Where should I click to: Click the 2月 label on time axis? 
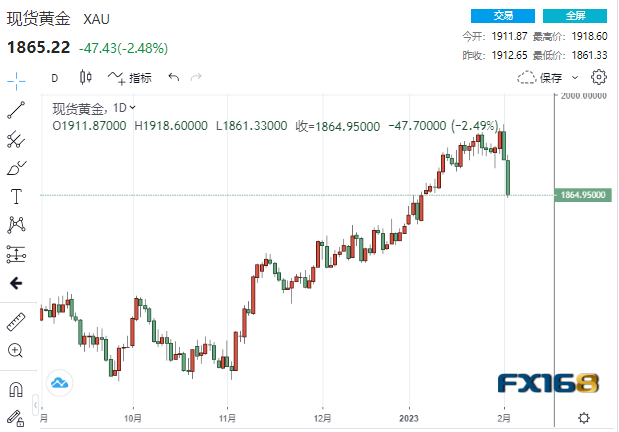tap(504, 418)
